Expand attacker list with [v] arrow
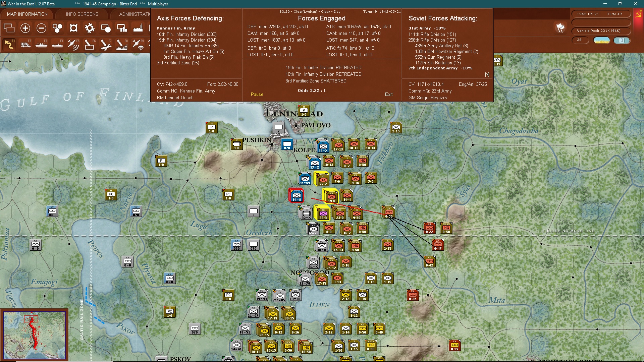644x362 pixels. 487,74
